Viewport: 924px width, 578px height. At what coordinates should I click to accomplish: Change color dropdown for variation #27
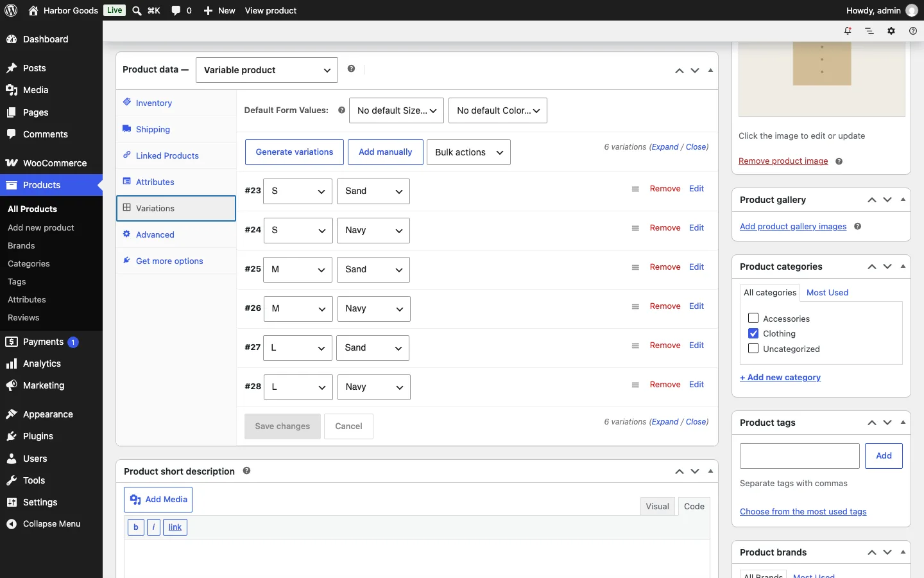click(373, 348)
